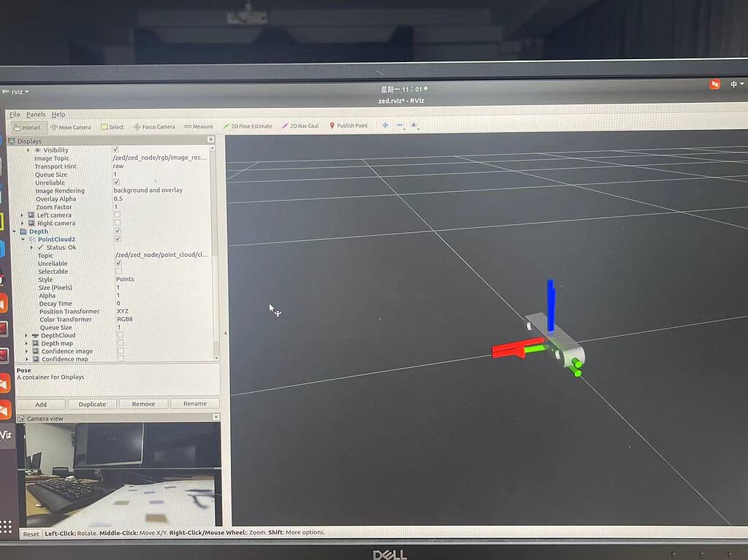The width and height of the screenshot is (748, 560).
Task: Click the Add button in Displays panel
Action: pyautogui.click(x=41, y=404)
